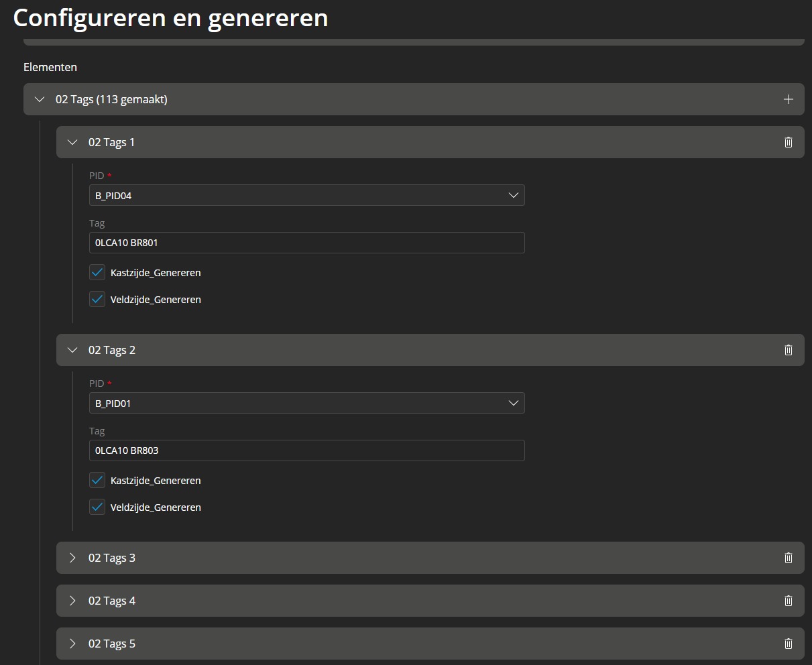This screenshot has height=665, width=812.
Task: Click the trash icon for 02 Tags 5
Action: pos(788,644)
